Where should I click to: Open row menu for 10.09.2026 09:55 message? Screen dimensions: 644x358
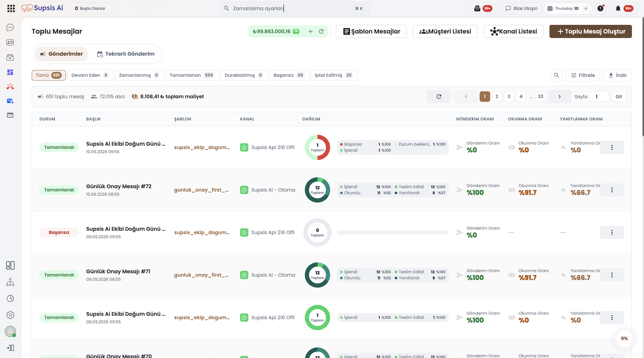[x=612, y=147]
